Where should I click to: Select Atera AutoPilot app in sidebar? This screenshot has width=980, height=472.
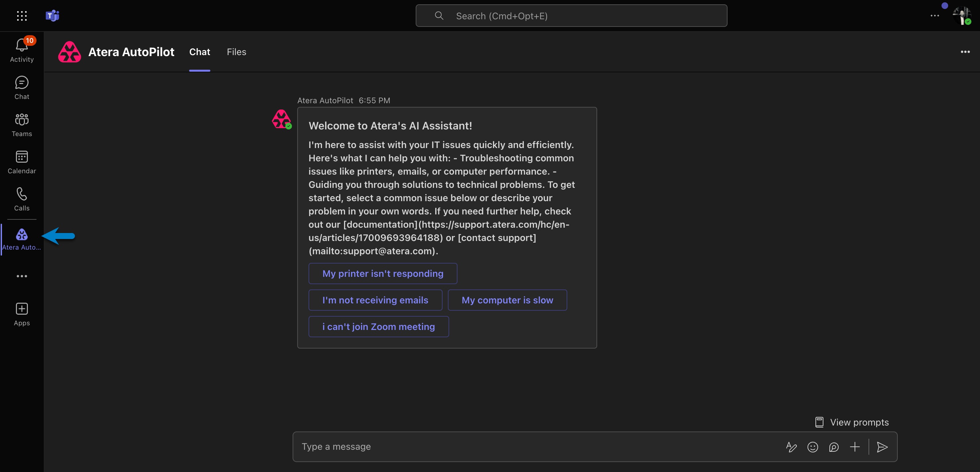[x=22, y=239]
